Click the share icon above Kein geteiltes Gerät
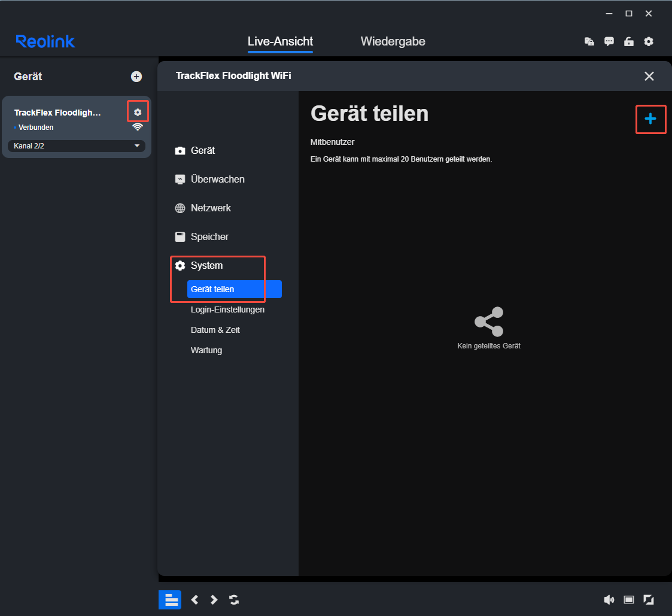 [x=489, y=321]
